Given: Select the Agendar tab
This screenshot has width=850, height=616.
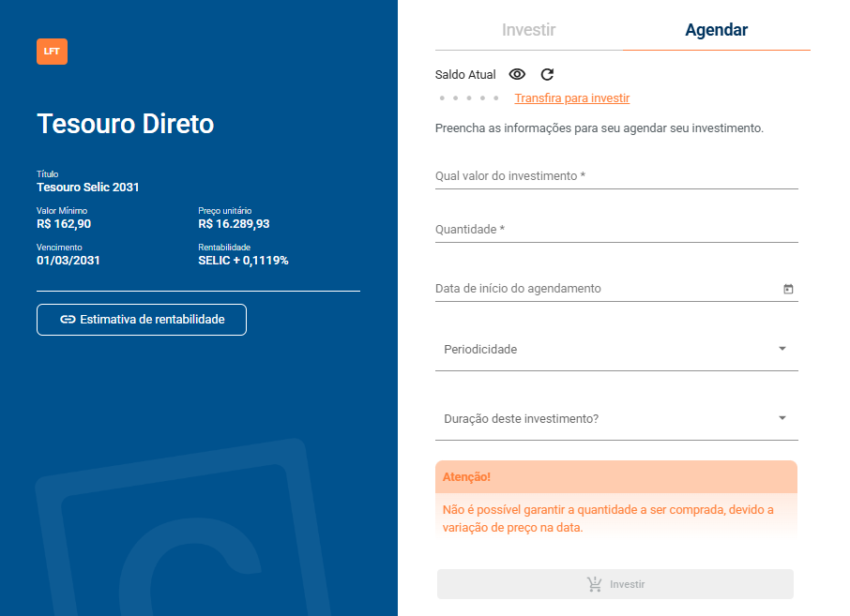Looking at the screenshot, I should pos(716,30).
